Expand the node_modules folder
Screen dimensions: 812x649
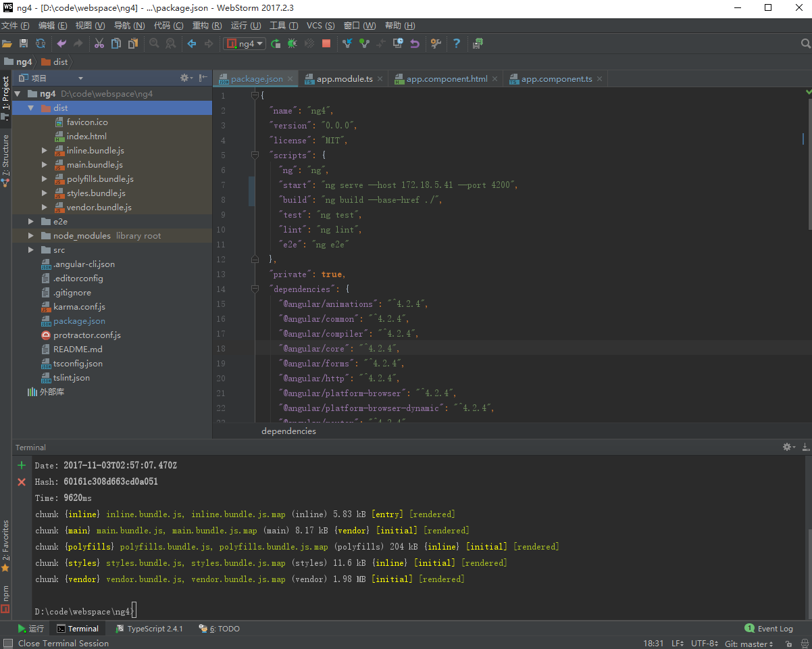[30, 236]
